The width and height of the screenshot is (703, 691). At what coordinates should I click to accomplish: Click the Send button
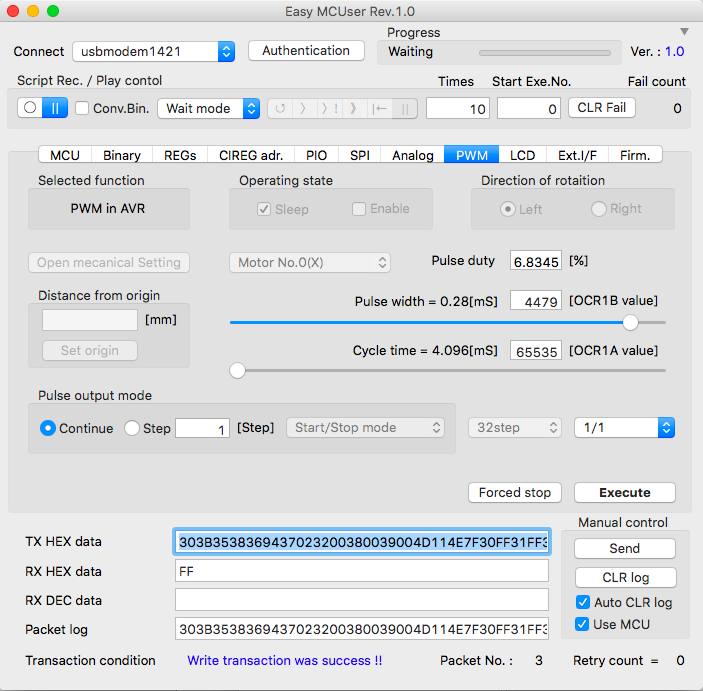click(x=625, y=548)
